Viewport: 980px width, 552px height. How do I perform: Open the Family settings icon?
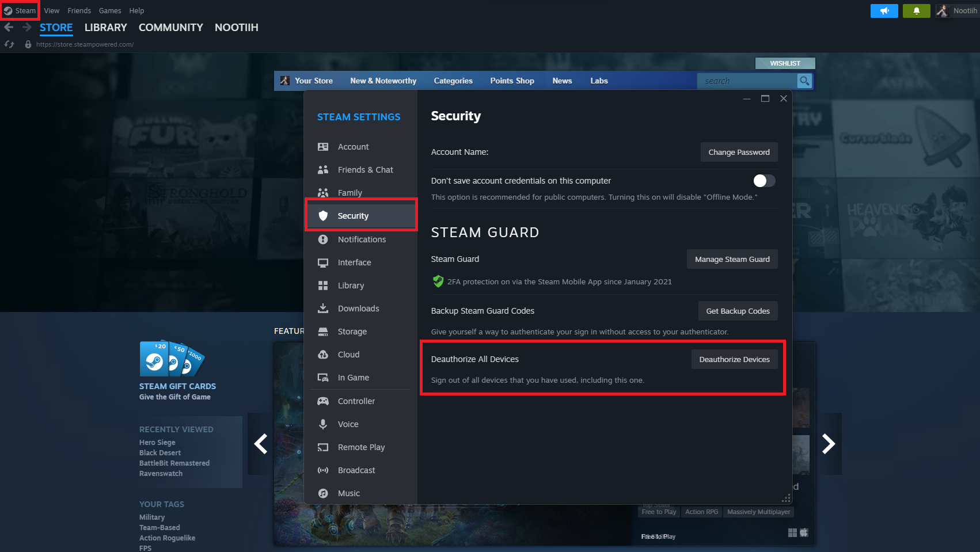(323, 193)
